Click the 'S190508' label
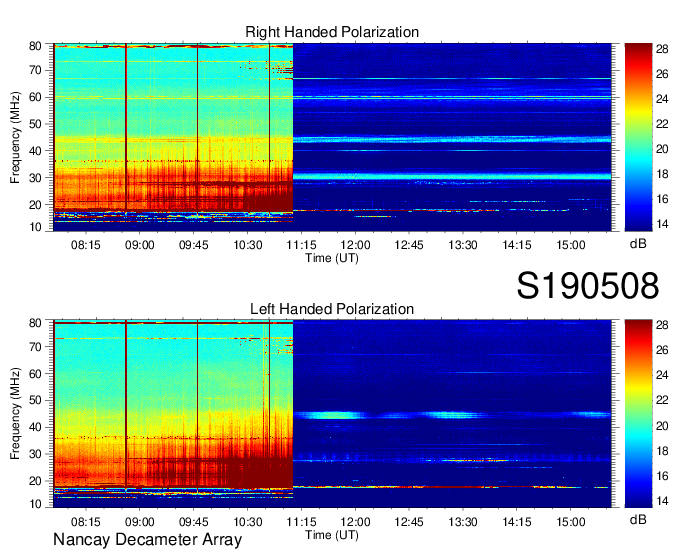This screenshot has height=552, width=680. (x=588, y=286)
